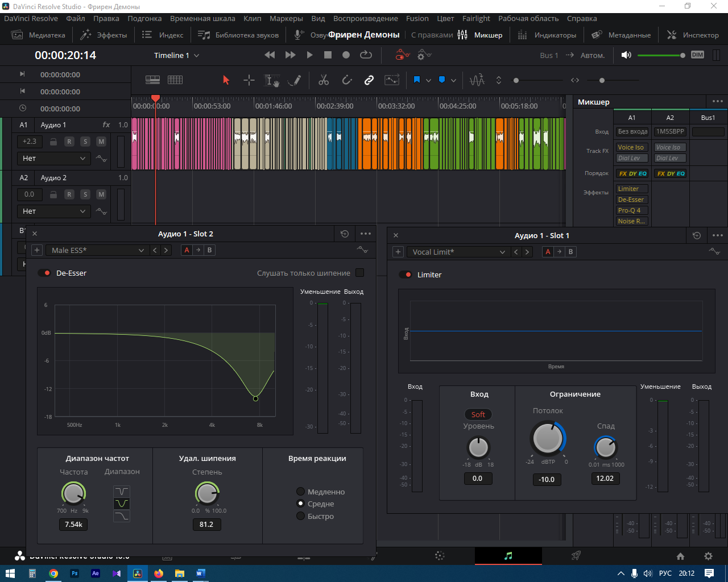Click the monitor volume slider

point(660,55)
